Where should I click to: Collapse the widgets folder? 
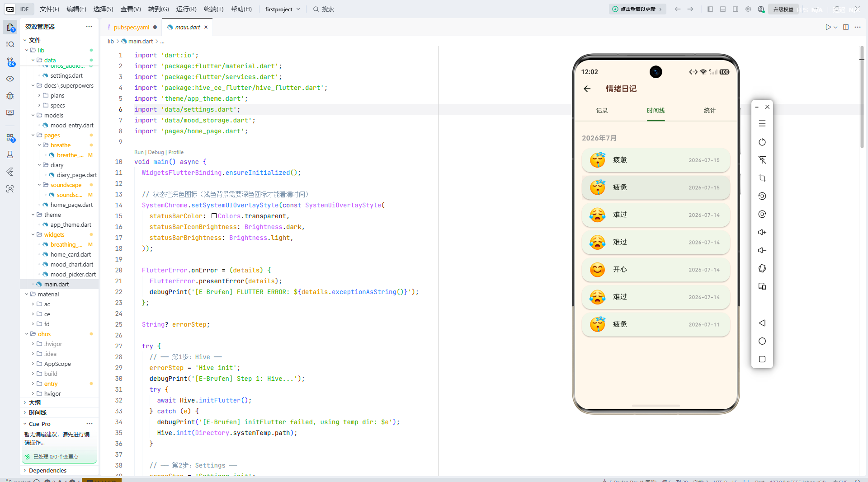[x=33, y=234]
